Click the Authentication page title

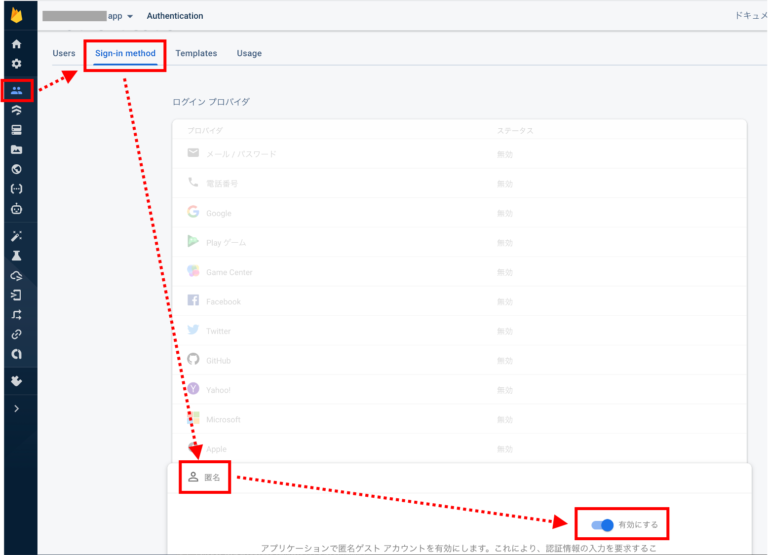click(175, 17)
